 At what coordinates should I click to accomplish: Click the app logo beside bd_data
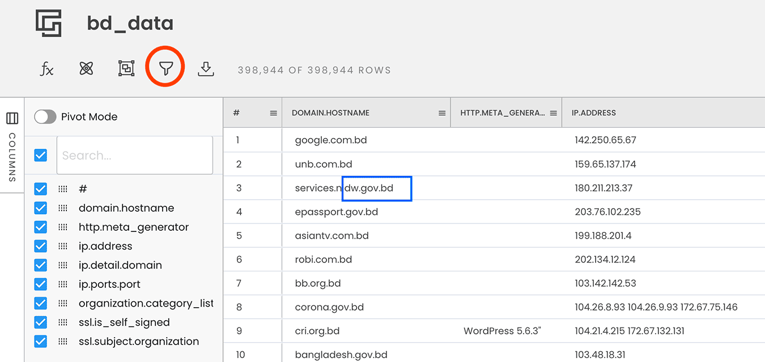coord(48,23)
